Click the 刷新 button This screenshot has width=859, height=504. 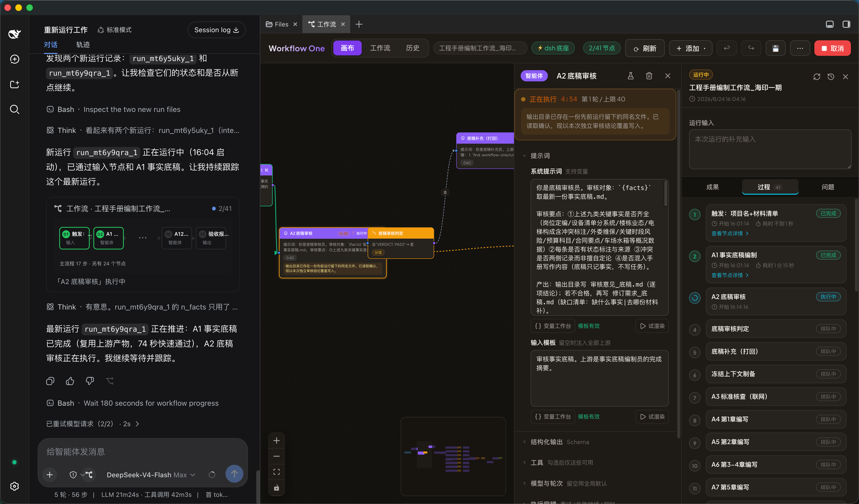645,48
